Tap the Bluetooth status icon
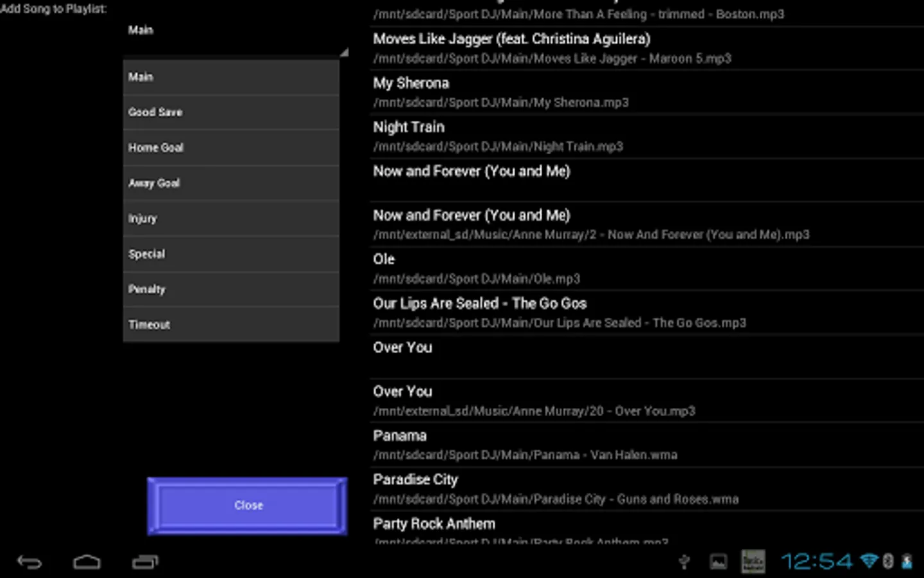This screenshot has width=924, height=578. 888,561
